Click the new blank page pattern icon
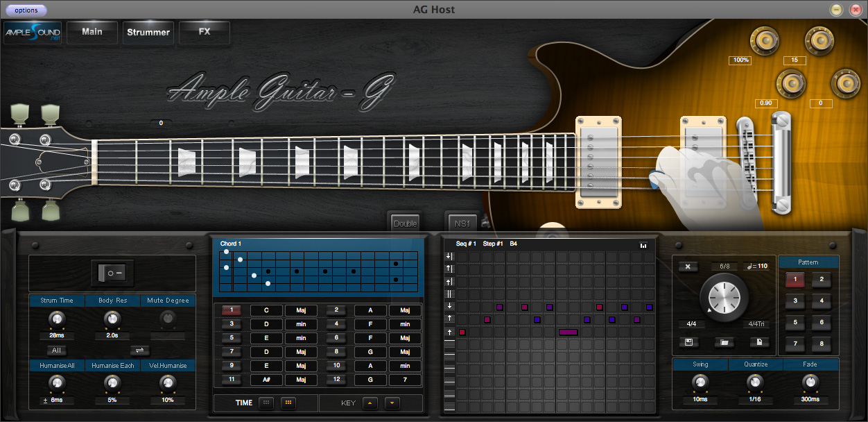The width and height of the screenshot is (868, 422). pos(759,342)
